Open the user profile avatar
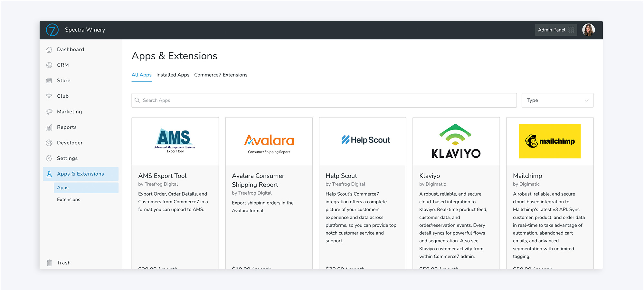The width and height of the screenshot is (644, 290). click(x=588, y=30)
